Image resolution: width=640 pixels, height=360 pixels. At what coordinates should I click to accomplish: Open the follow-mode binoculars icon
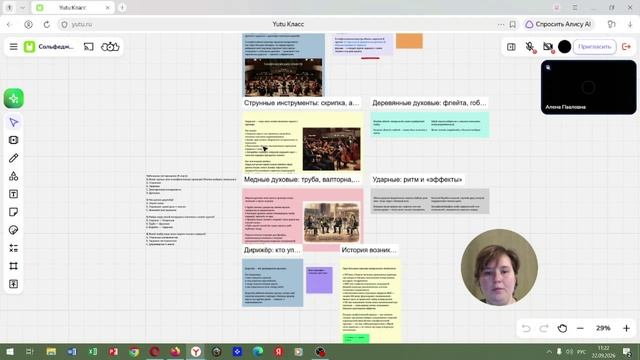point(110,47)
